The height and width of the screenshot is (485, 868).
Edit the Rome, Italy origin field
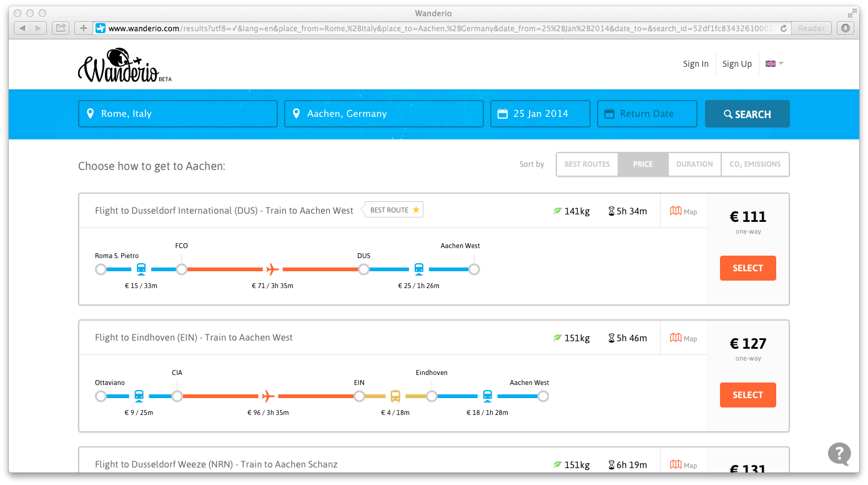pyautogui.click(x=178, y=114)
